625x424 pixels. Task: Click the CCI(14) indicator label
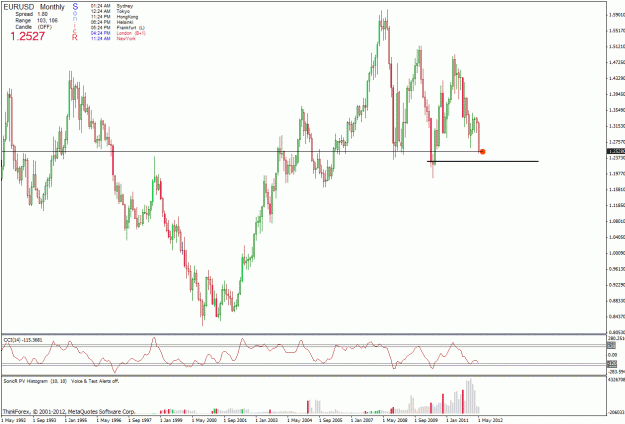[23, 340]
